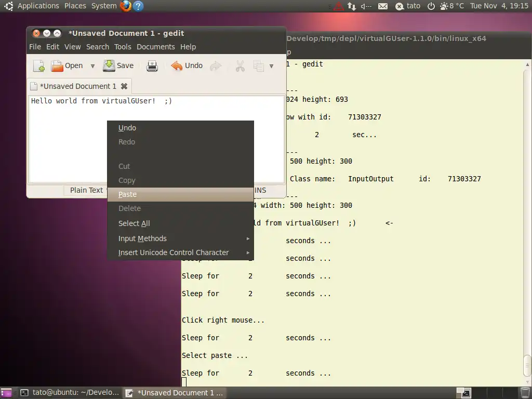The width and height of the screenshot is (532, 399).
Task: Choose Undo from the context menu
Action: 180,128
